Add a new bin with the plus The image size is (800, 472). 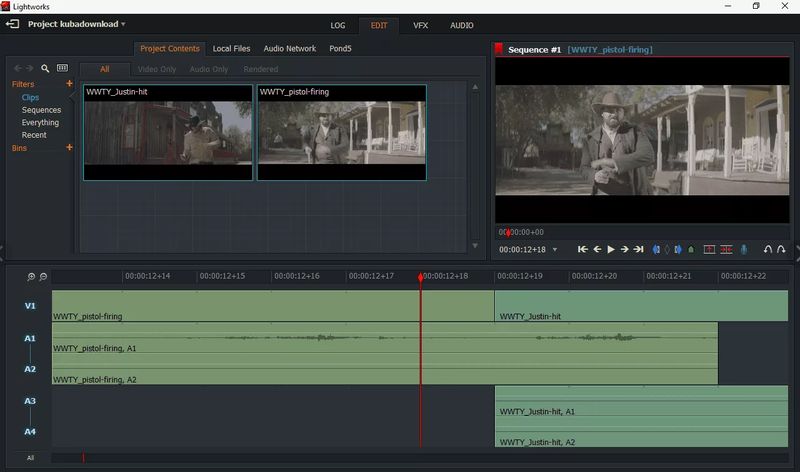tap(69, 148)
